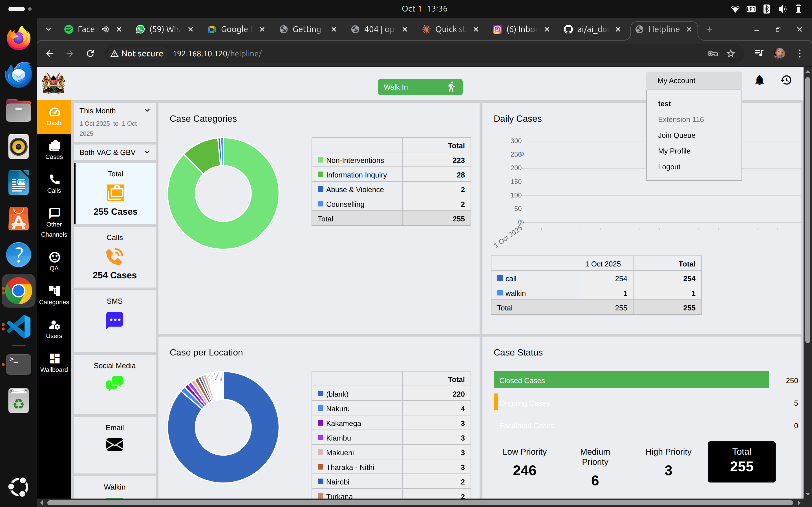Image resolution: width=812 pixels, height=507 pixels.
Task: Open the Dash section in the sidebar
Action: [x=54, y=117]
